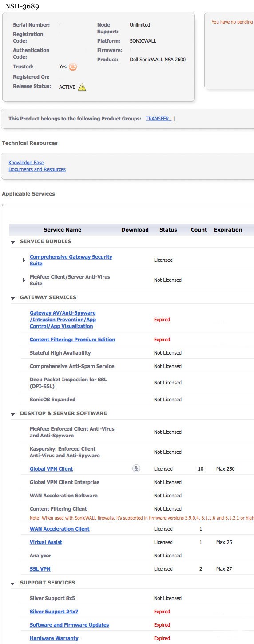Click the orange Trusted refresh icon
This screenshot has height=644, width=254.
73,67
